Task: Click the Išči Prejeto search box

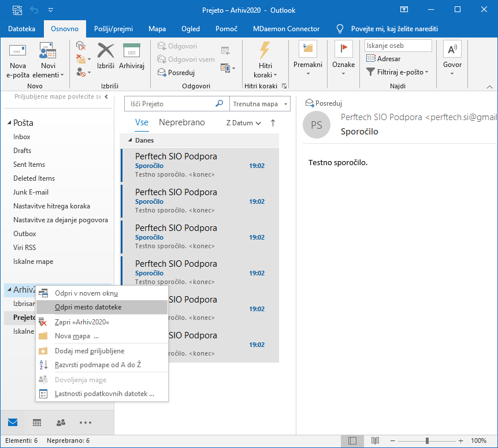Action: (x=172, y=104)
